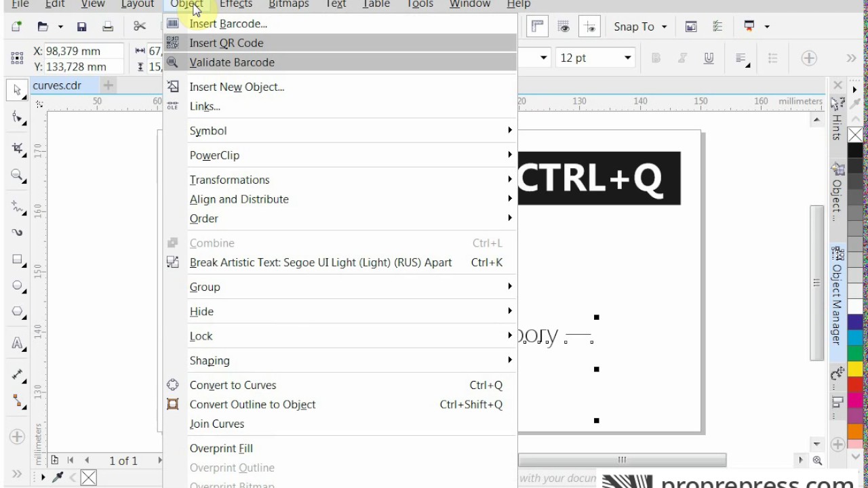Click the vertical scrollbar thumb
The height and width of the screenshot is (488, 868).
816,283
